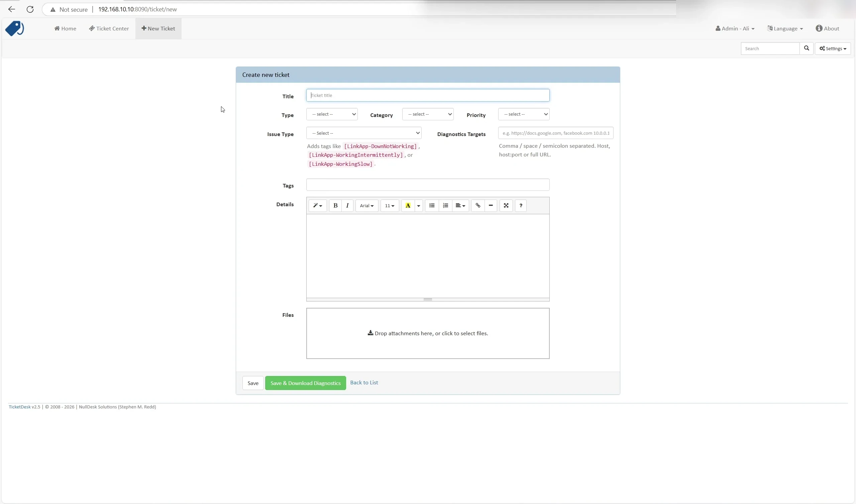Open the text color picker arrow
This screenshot has height=504, width=856.
[419, 206]
